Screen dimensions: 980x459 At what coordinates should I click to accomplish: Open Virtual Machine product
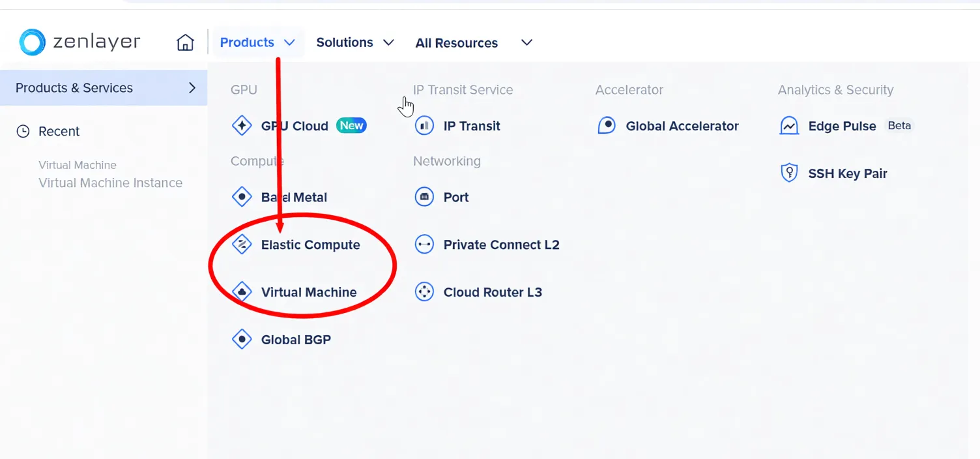[309, 292]
